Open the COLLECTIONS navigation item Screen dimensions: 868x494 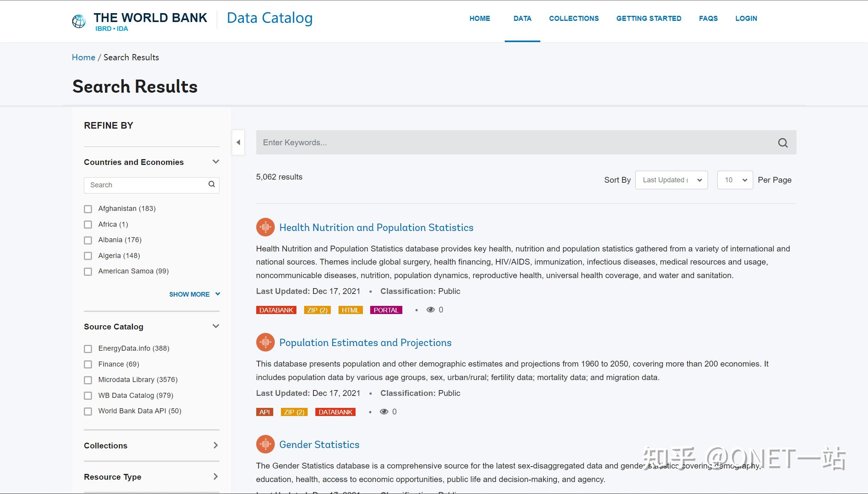tap(574, 19)
